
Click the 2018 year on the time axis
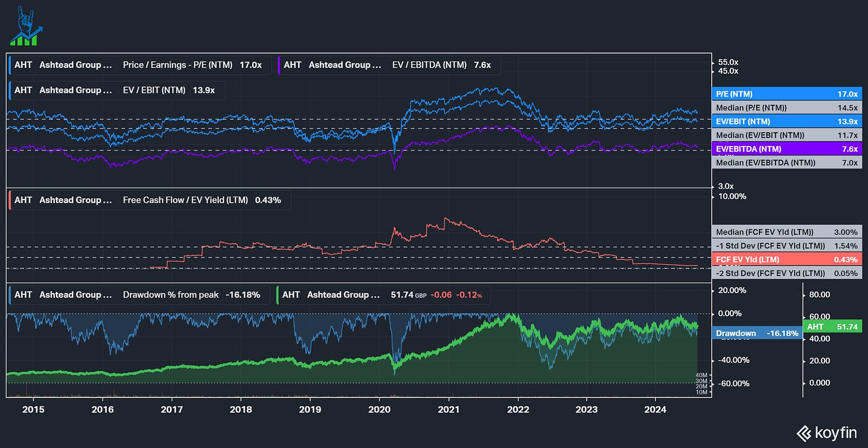pos(241,409)
